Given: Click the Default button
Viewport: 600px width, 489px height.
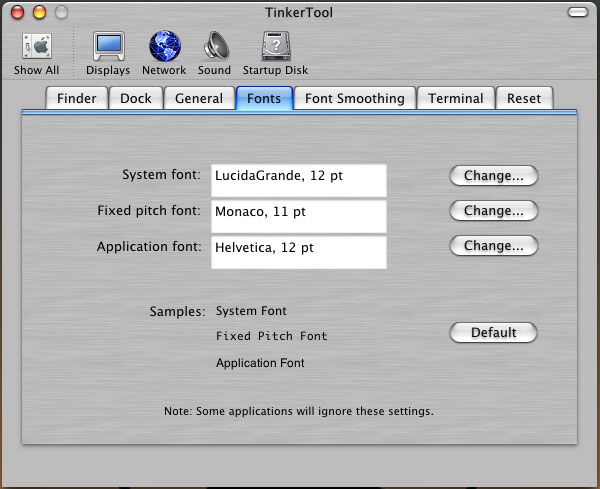Looking at the screenshot, I should click(494, 333).
